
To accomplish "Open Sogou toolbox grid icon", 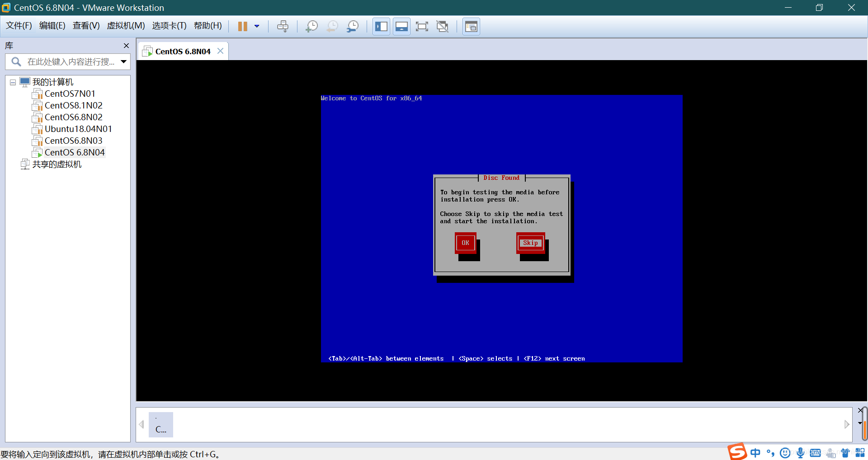I will (860, 453).
